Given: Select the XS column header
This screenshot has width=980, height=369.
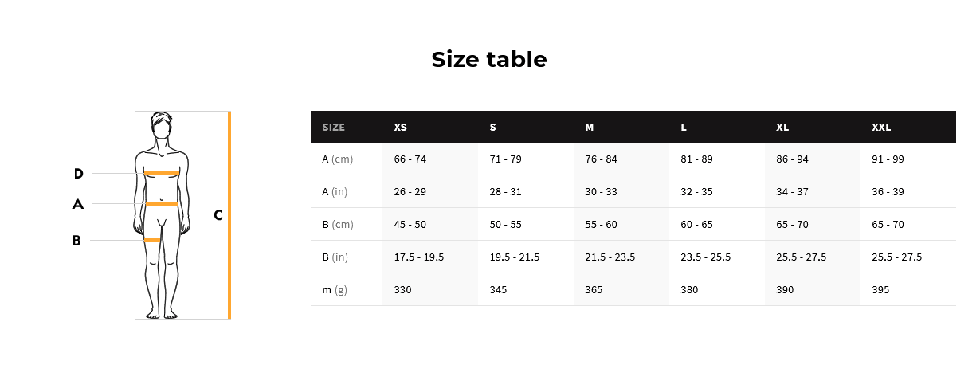Looking at the screenshot, I should 400,128.
